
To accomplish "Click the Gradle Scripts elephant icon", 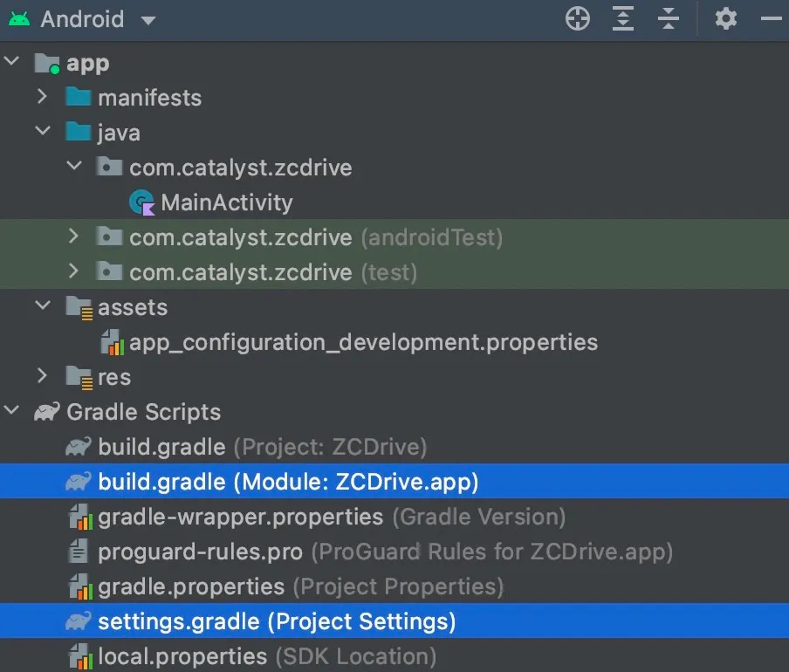I will 47,411.
